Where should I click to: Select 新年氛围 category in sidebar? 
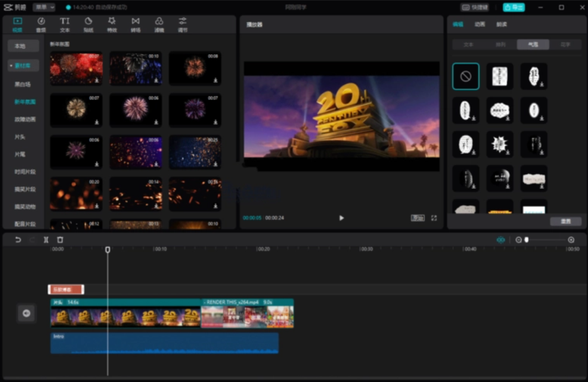[25, 102]
